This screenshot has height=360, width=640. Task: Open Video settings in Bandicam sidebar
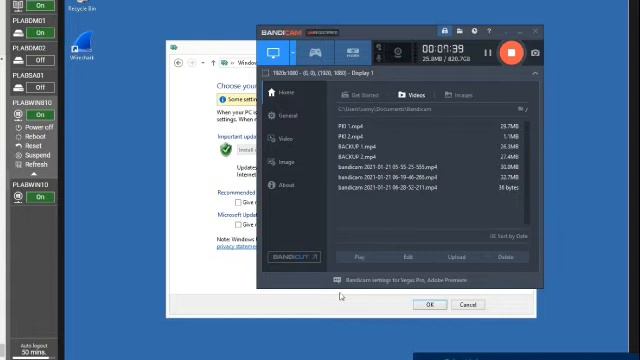tap(280, 139)
